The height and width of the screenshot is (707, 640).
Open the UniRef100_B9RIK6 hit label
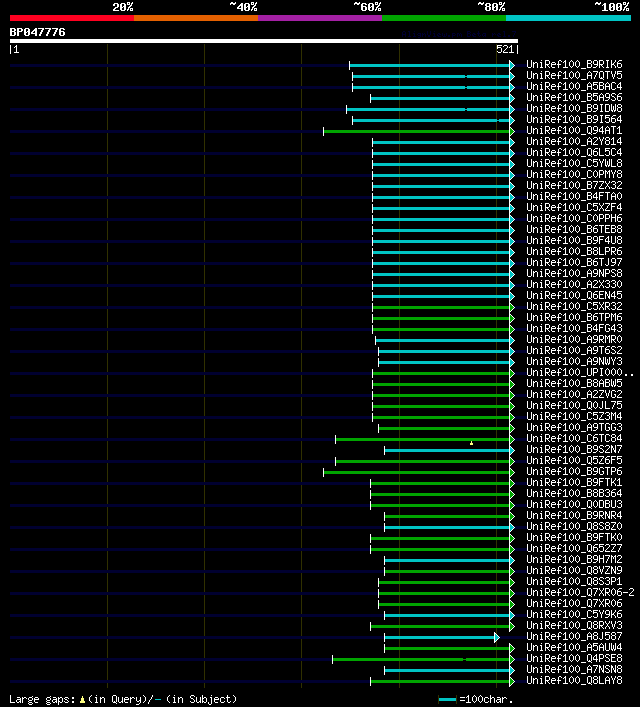coord(574,64)
